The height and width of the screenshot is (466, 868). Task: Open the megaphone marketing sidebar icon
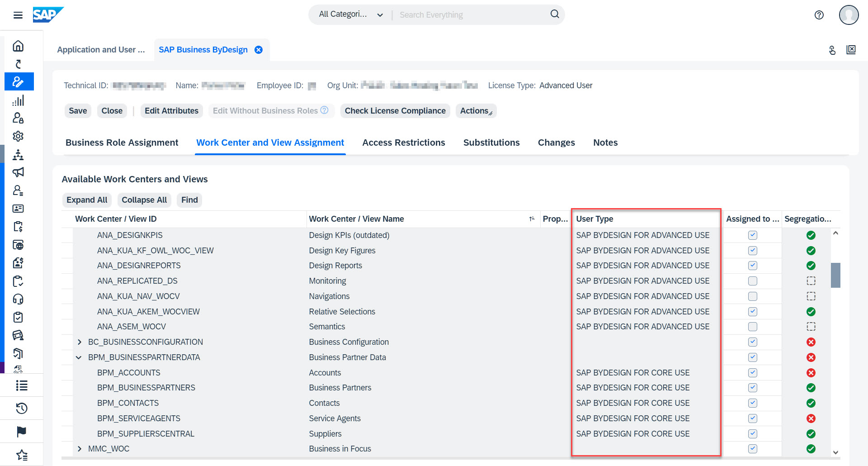click(x=18, y=172)
